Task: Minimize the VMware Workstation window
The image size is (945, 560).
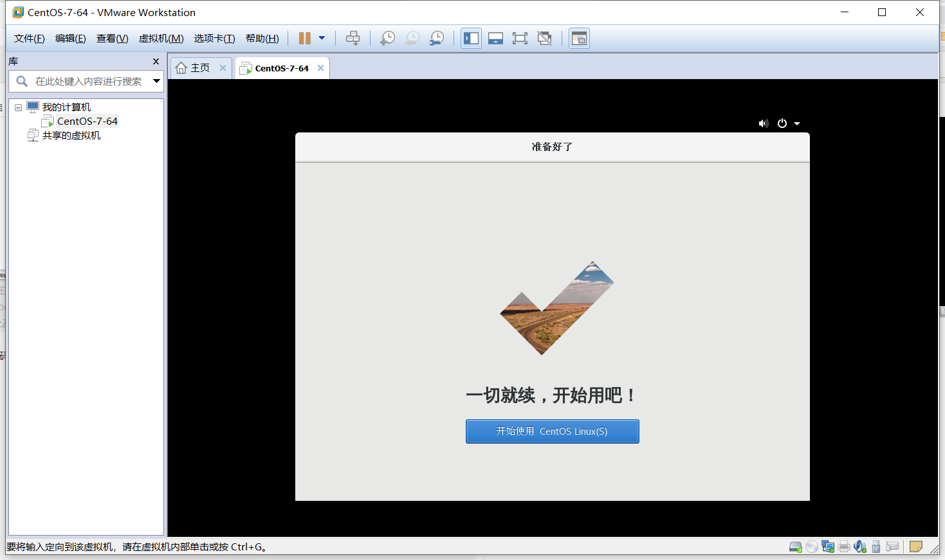Action: coord(845,12)
